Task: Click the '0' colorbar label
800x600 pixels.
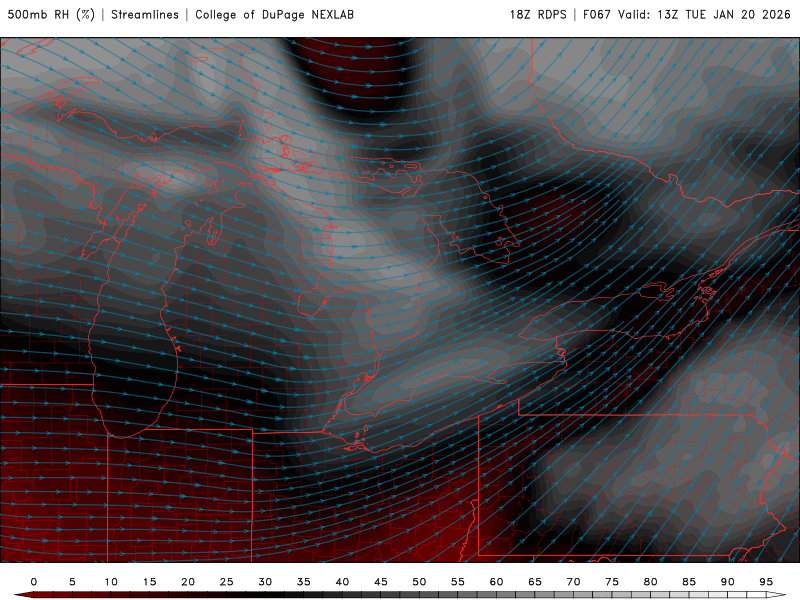Action: [x=34, y=582]
